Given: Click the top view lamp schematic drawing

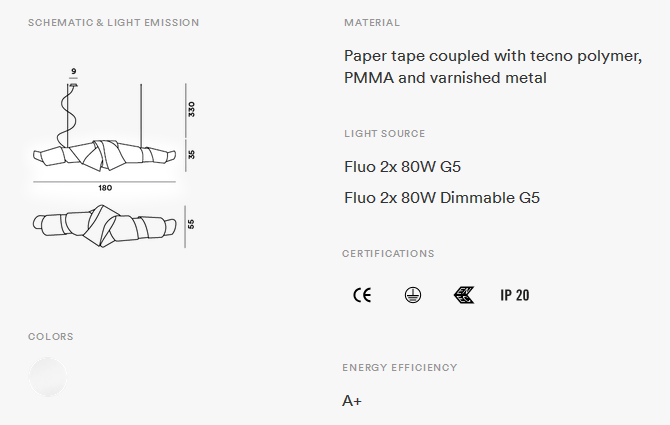Looking at the screenshot, I should click(x=105, y=226).
